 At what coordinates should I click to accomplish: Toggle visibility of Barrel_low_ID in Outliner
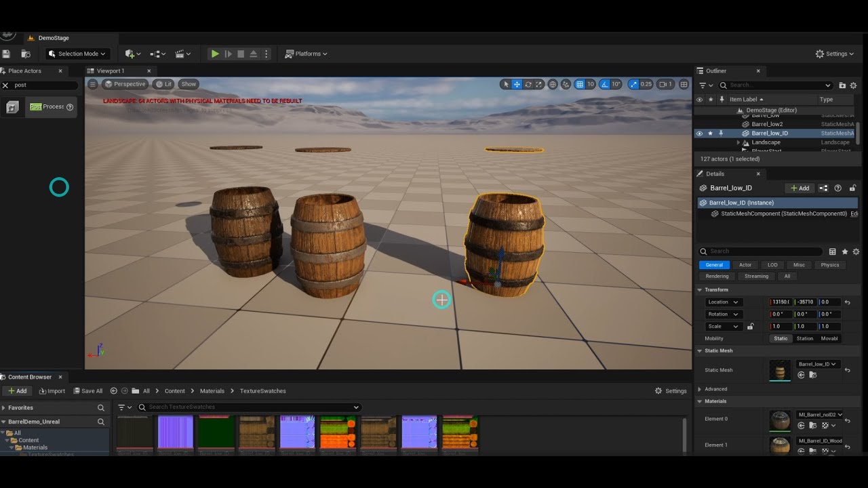click(x=699, y=134)
